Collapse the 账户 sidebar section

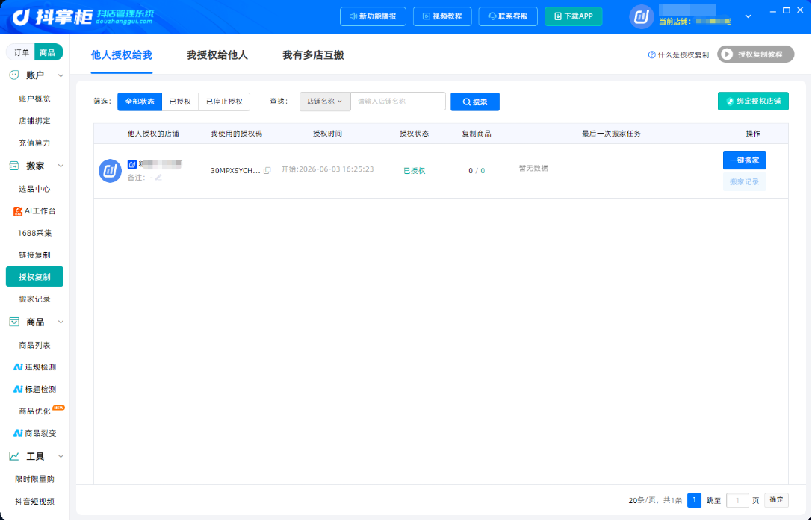61,75
